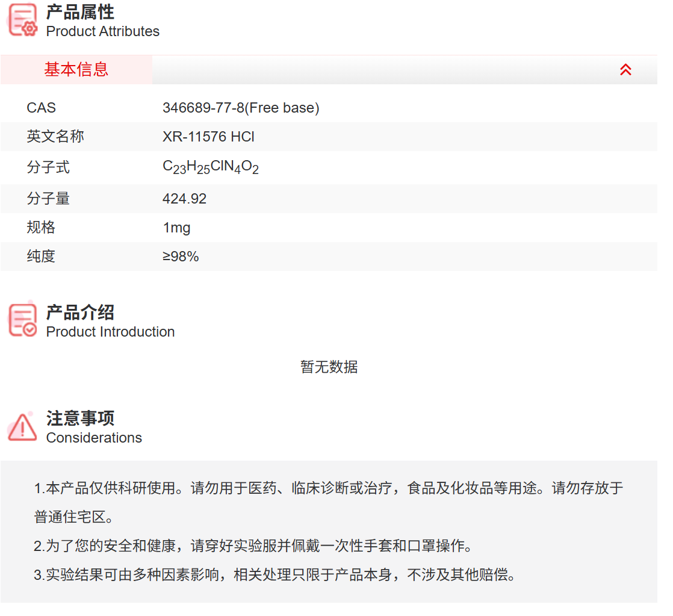673x616 pixels.
Task: Select the 分子量 value 424.92
Action: (x=185, y=198)
